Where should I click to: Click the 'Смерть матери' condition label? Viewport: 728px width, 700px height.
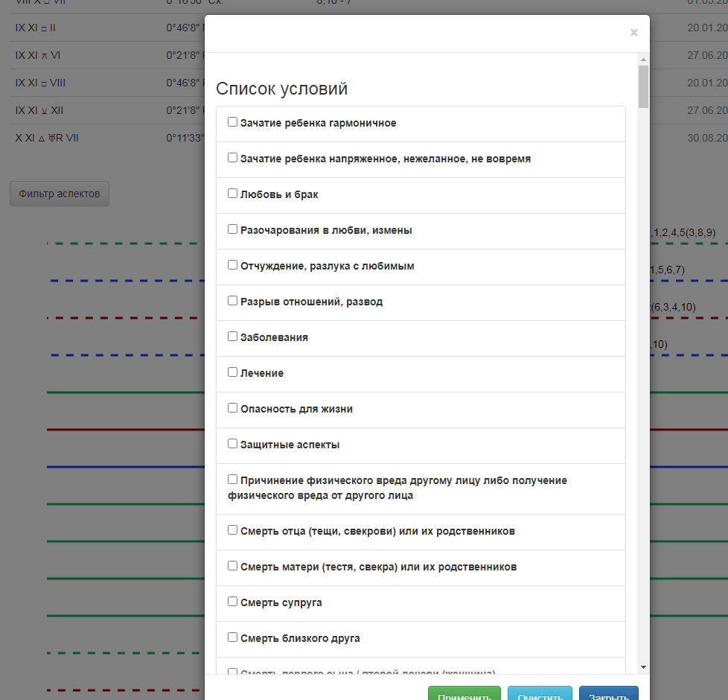pyautogui.click(x=378, y=567)
